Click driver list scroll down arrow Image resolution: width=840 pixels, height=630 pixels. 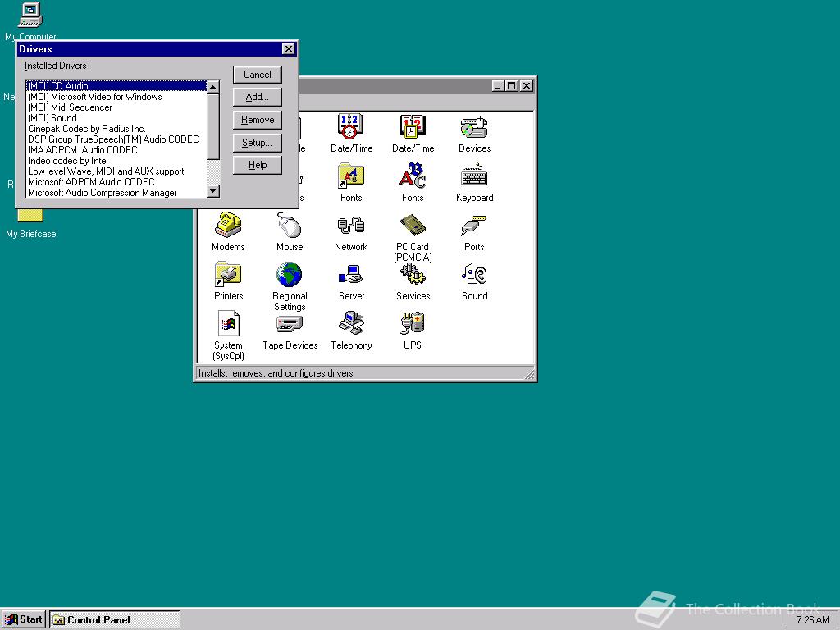click(213, 190)
